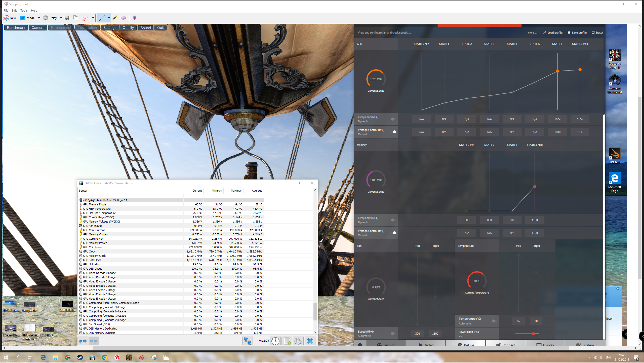The width and height of the screenshot is (644, 363).
Task: Click GPU State 7 Max frequency slider handle
Action: [x=580, y=70]
